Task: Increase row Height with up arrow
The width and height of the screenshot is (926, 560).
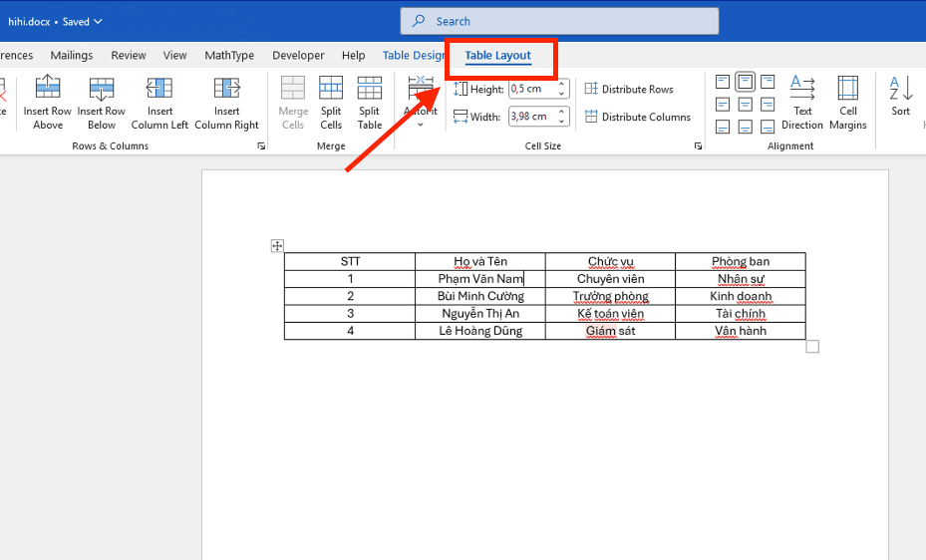Action: [561, 85]
